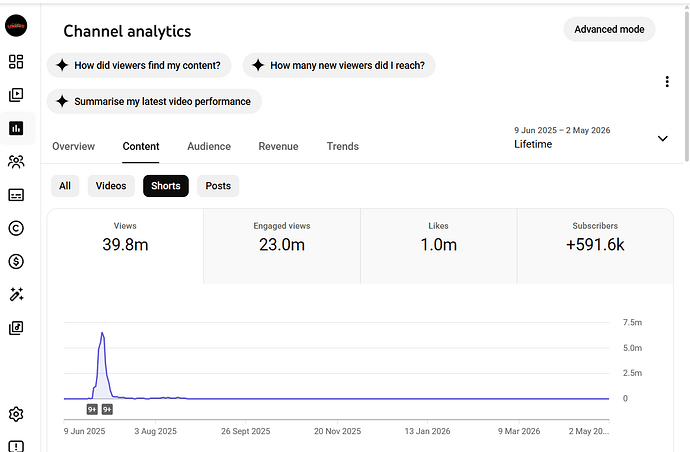Open the Subtitles sidebar icon
The width and height of the screenshot is (690, 452).
pyautogui.click(x=16, y=195)
